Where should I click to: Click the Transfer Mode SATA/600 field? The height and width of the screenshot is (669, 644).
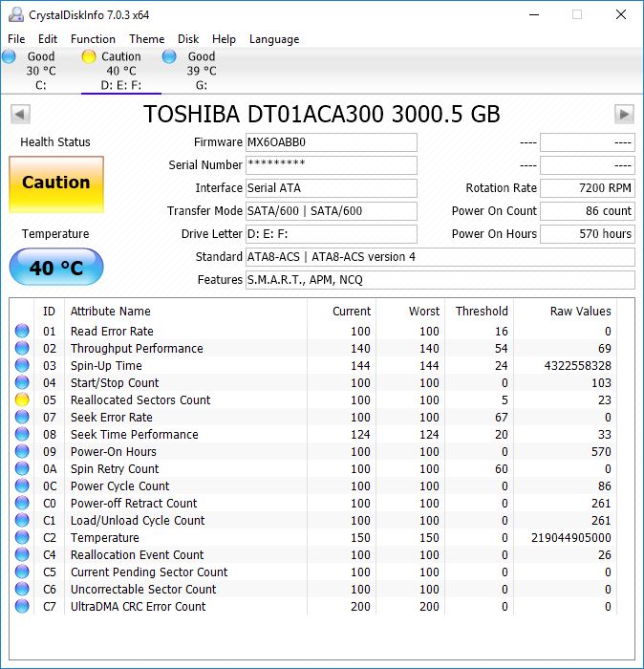(x=332, y=211)
